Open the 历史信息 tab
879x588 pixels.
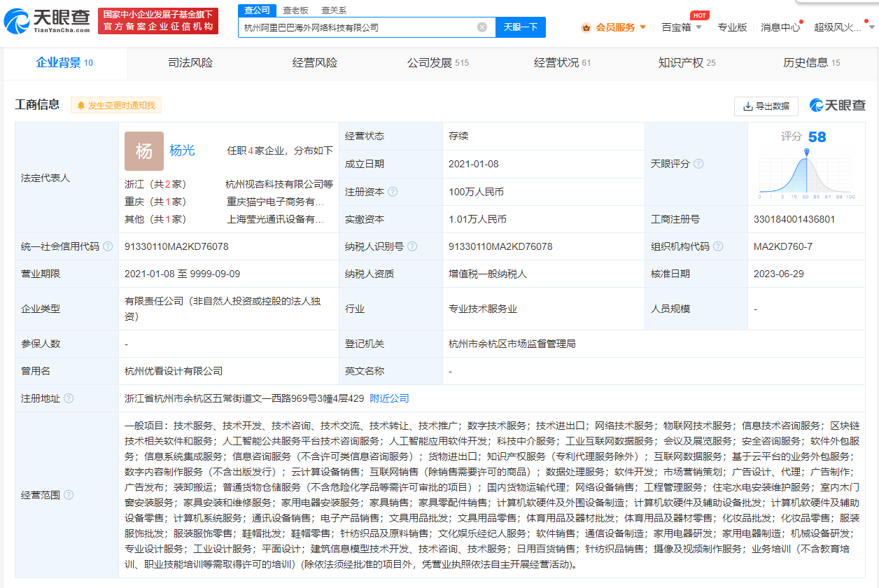[811, 63]
